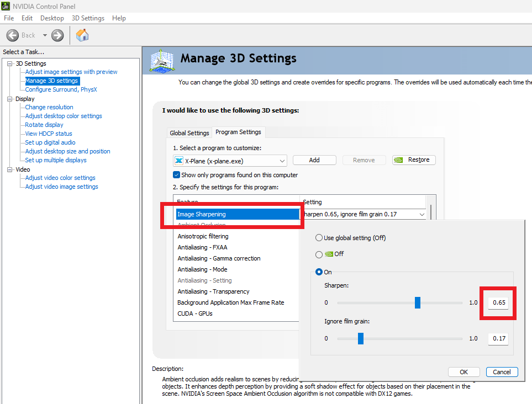This screenshot has height=404, width=532.
Task: Open the Back history dropdown arrow
Action: pyautogui.click(x=45, y=35)
